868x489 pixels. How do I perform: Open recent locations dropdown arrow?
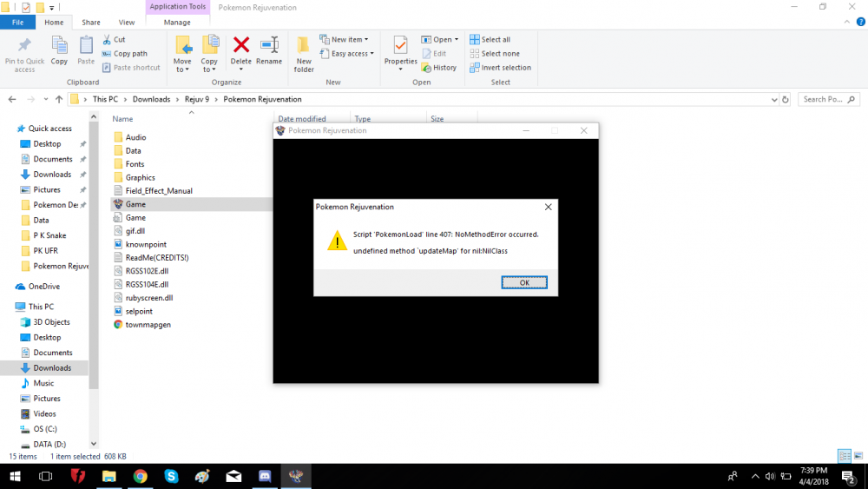[45, 99]
